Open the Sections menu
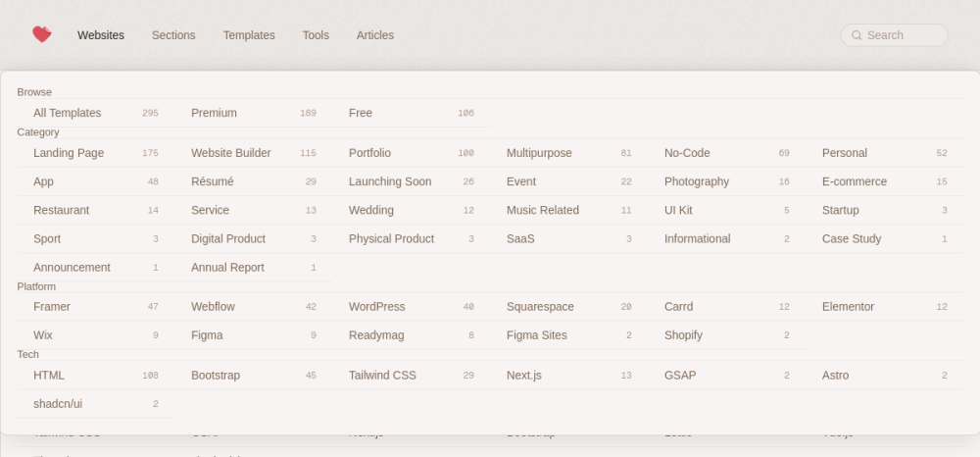This screenshot has width=980, height=457. click(x=173, y=35)
